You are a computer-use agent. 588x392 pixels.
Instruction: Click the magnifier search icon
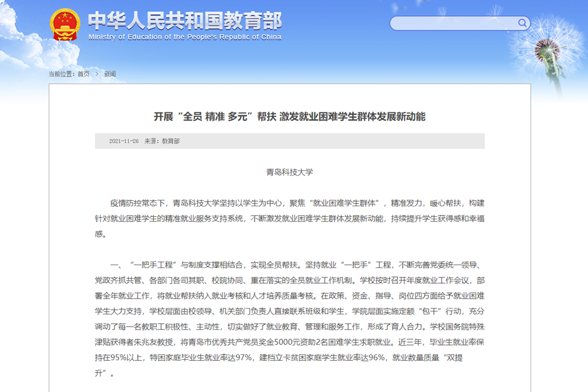pos(522,24)
